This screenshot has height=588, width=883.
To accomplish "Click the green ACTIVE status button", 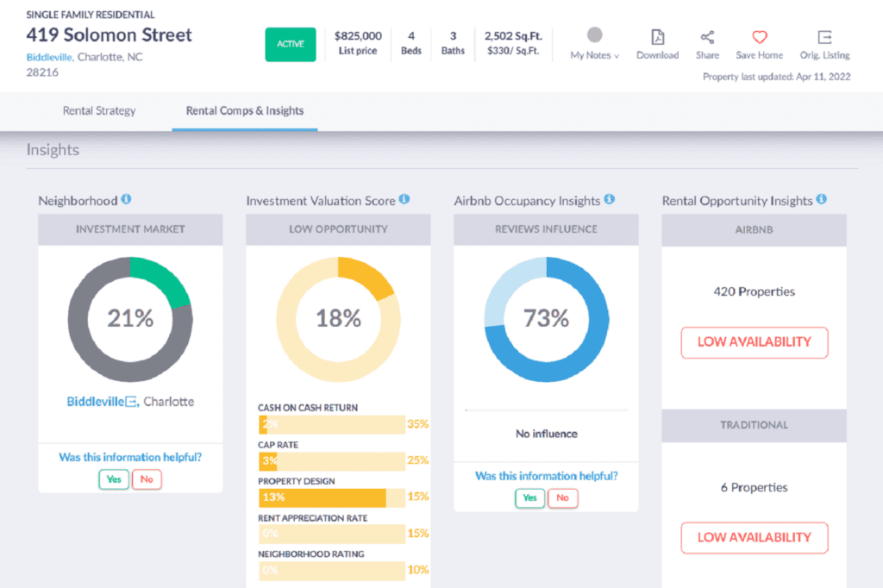I will tap(291, 44).
